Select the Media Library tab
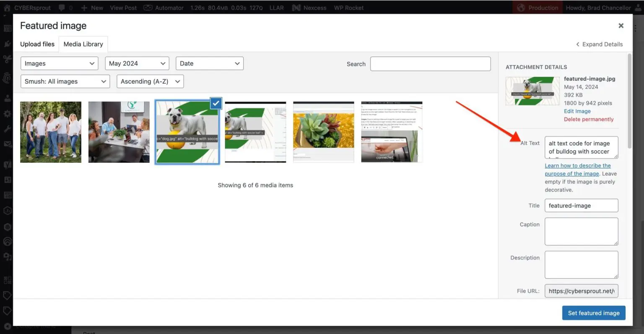This screenshot has width=644, height=334. 83,44
